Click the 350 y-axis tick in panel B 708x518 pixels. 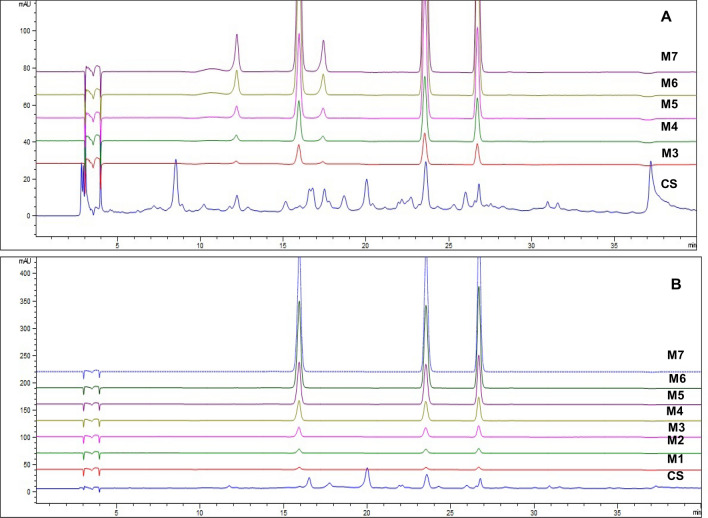(x=24, y=301)
